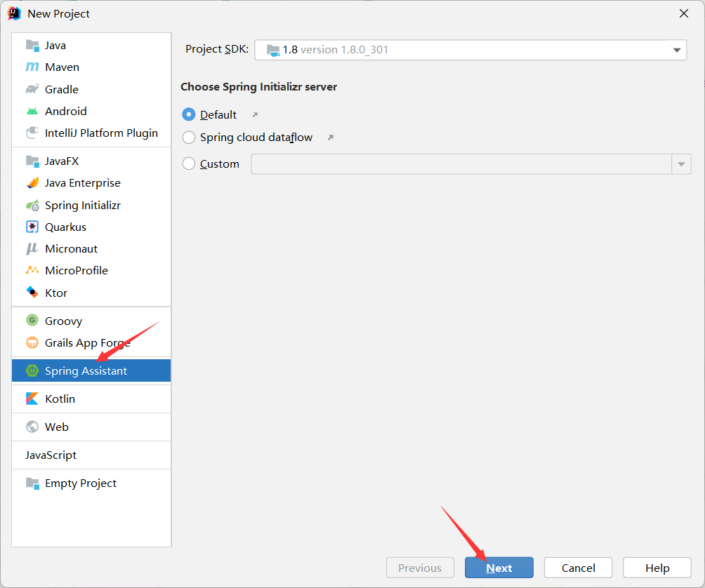Click the Micronaut mu icon
The height and width of the screenshot is (588, 705).
click(x=32, y=248)
